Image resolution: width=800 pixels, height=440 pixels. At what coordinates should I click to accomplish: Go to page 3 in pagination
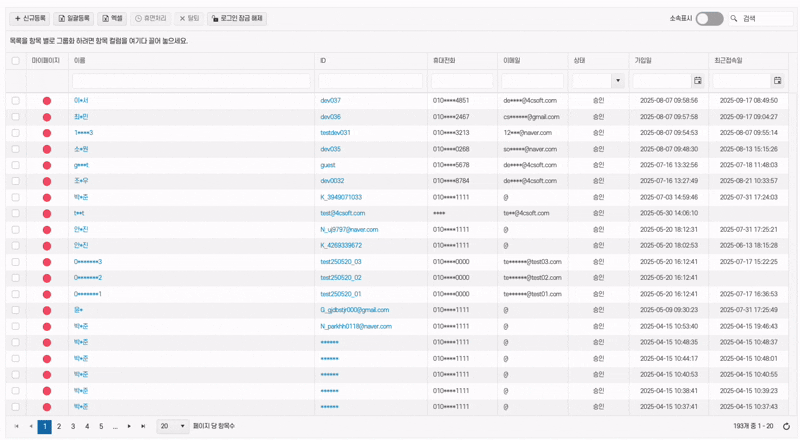pyautogui.click(x=73, y=426)
